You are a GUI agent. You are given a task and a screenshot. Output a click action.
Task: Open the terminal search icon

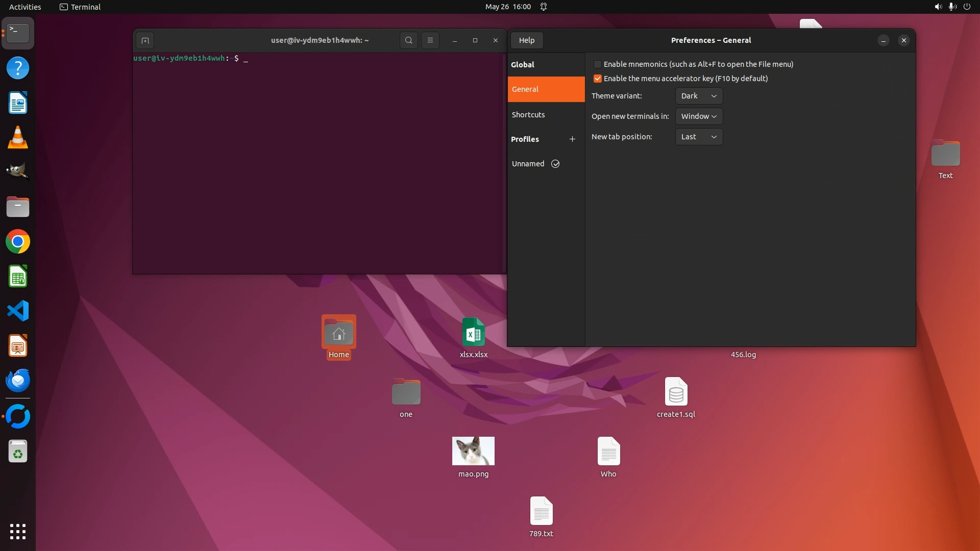pos(408,40)
